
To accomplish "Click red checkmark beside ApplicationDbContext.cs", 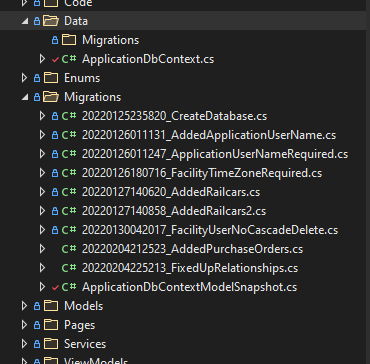I will [55, 60].
